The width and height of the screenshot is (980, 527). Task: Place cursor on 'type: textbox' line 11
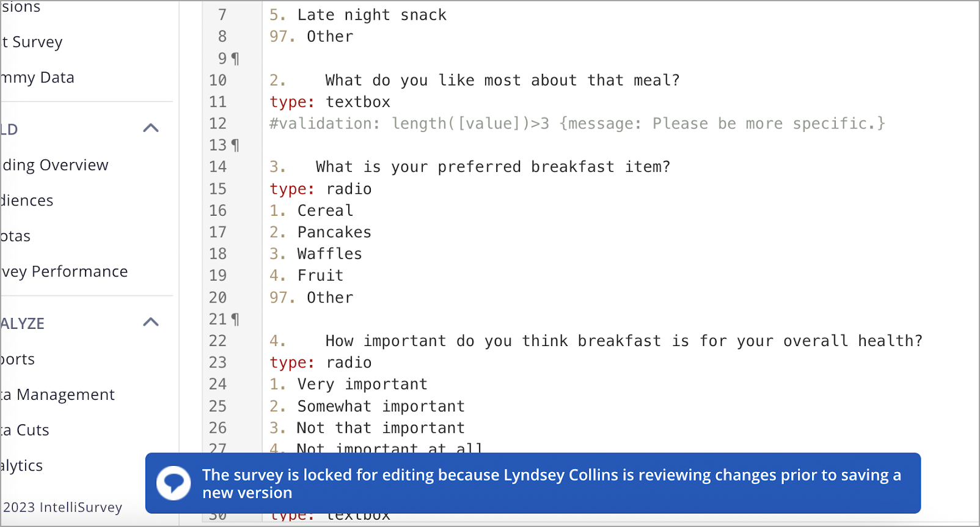[x=330, y=102]
